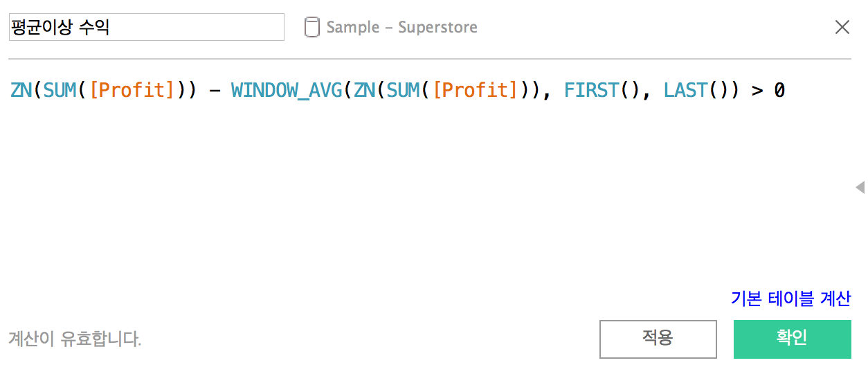The height and width of the screenshot is (374, 868).
Task: Click the calculation name field 평균이상 수익
Action: (x=146, y=27)
